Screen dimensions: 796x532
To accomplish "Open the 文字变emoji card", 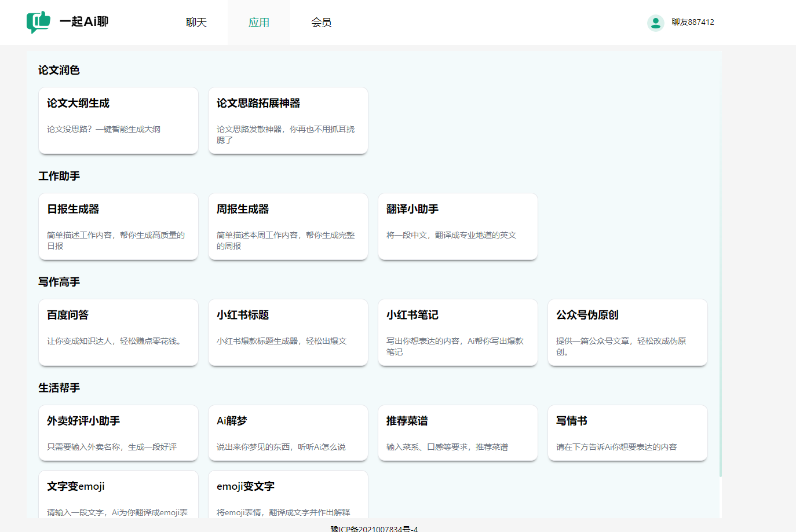I will [118, 494].
